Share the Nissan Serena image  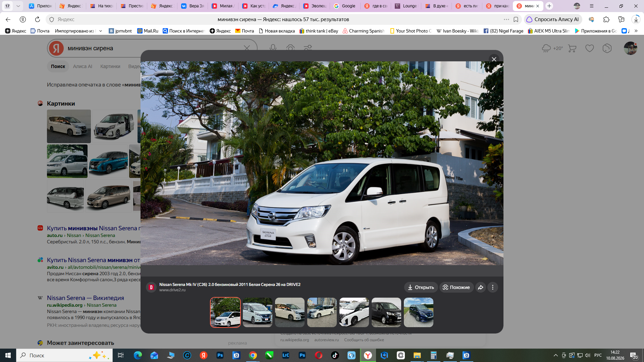481,287
